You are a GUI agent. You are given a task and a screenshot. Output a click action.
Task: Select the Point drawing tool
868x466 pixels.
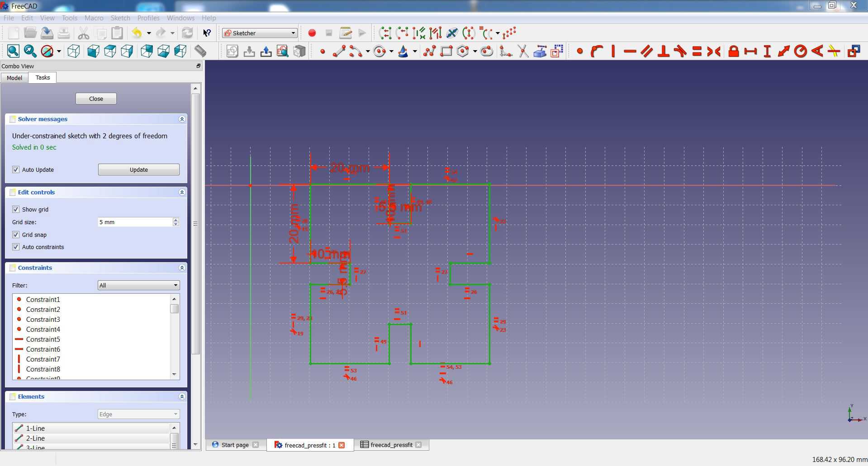[323, 52]
